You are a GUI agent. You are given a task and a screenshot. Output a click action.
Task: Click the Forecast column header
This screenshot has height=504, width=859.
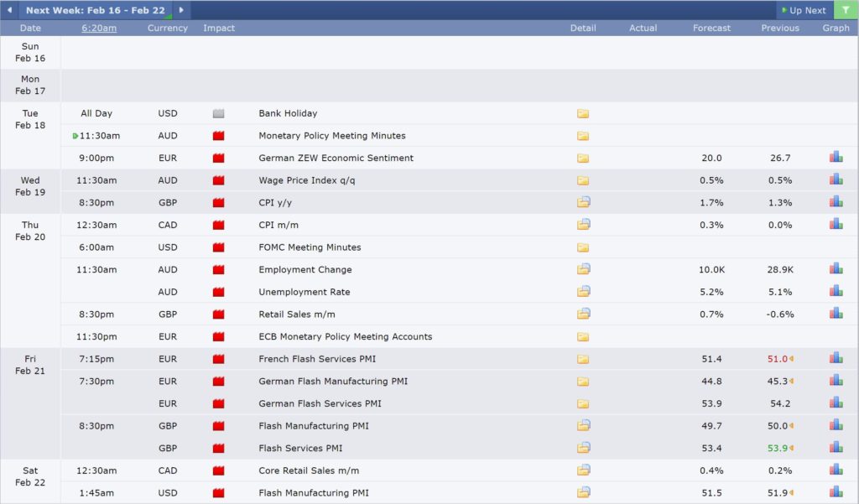pyautogui.click(x=711, y=28)
